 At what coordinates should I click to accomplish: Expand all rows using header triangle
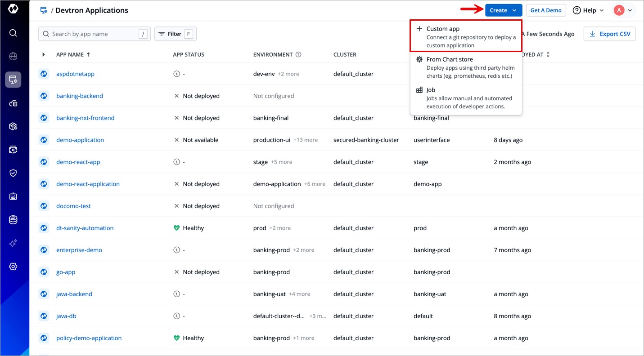pyautogui.click(x=44, y=54)
